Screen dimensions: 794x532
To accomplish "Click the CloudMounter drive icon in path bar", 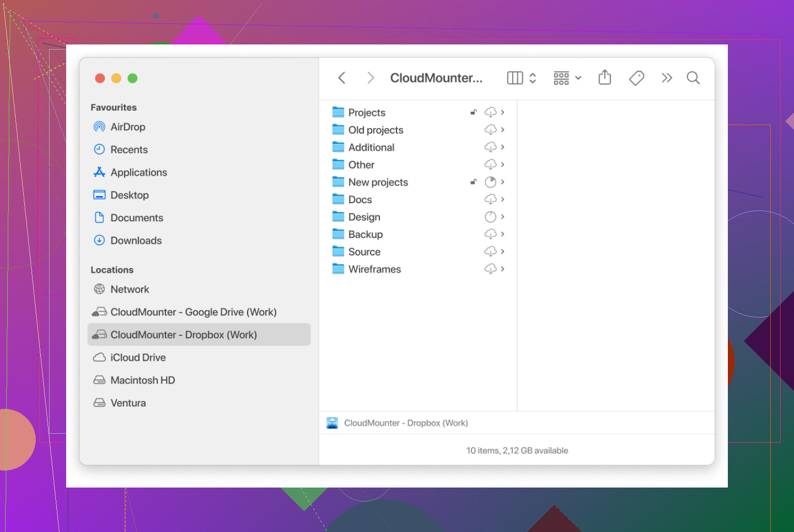I will [332, 423].
